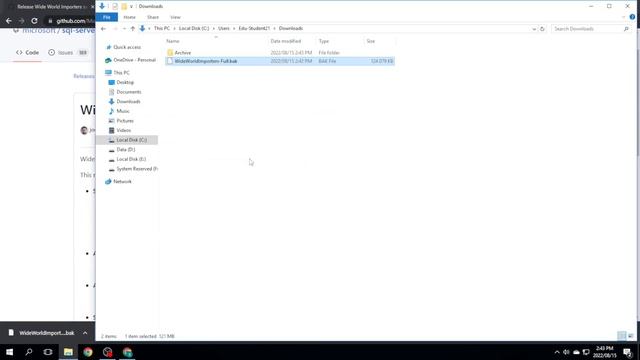Click the Chrome back button

coord(9,21)
